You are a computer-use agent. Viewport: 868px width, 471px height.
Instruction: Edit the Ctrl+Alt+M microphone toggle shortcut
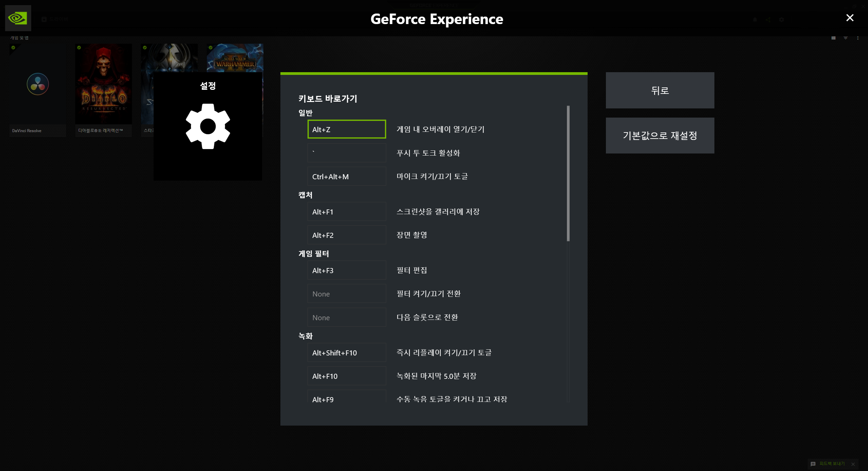[346, 177]
